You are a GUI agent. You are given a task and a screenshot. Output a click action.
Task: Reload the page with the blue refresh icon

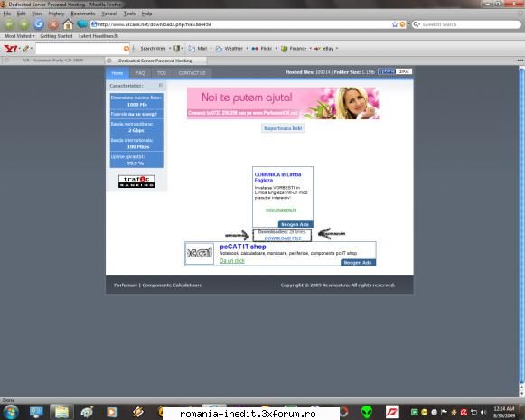point(39,24)
